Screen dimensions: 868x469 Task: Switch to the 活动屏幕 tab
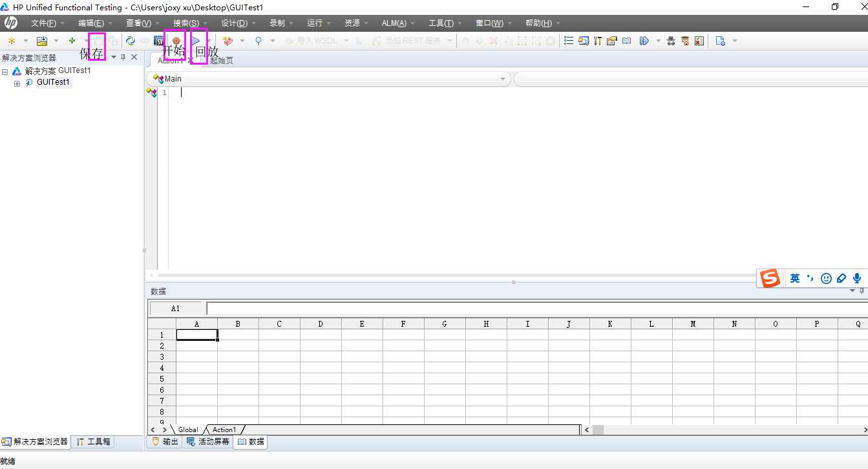click(x=207, y=442)
